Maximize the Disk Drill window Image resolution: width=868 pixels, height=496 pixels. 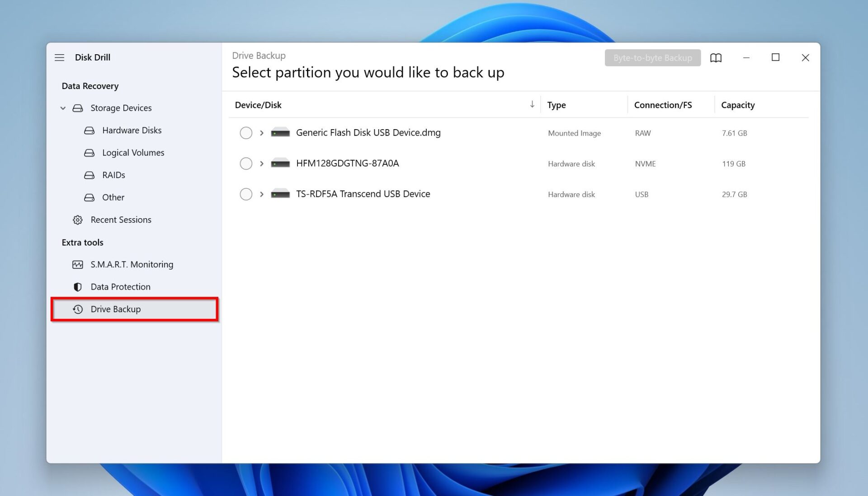[x=775, y=57]
